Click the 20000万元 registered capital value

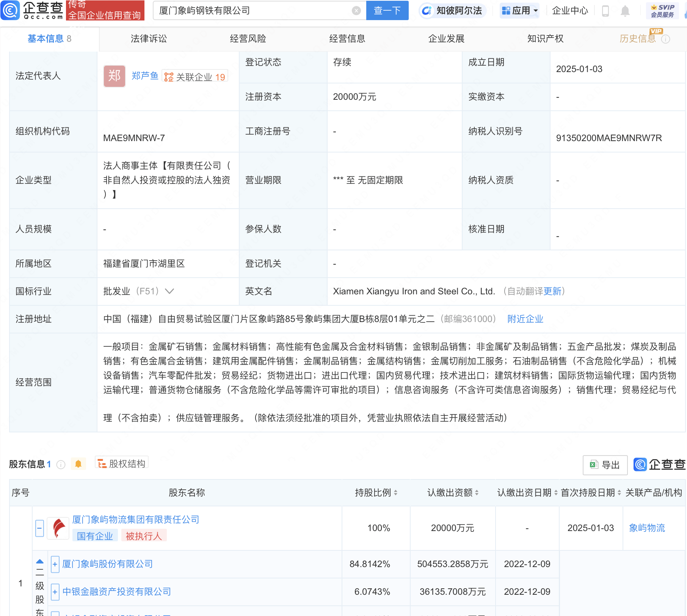point(354,97)
